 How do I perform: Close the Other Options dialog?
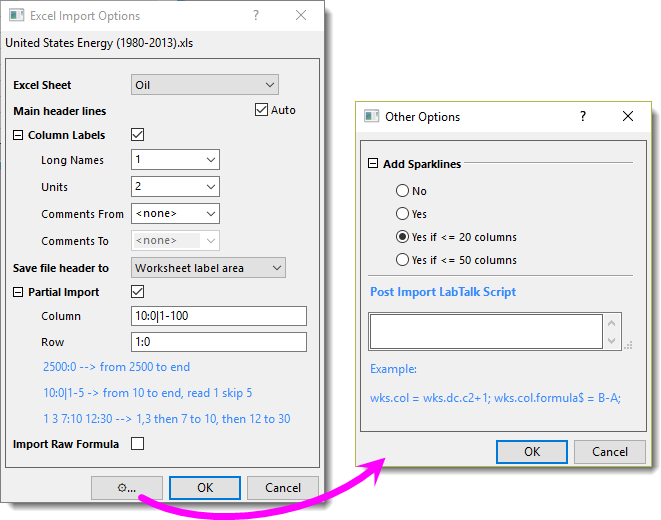628,116
